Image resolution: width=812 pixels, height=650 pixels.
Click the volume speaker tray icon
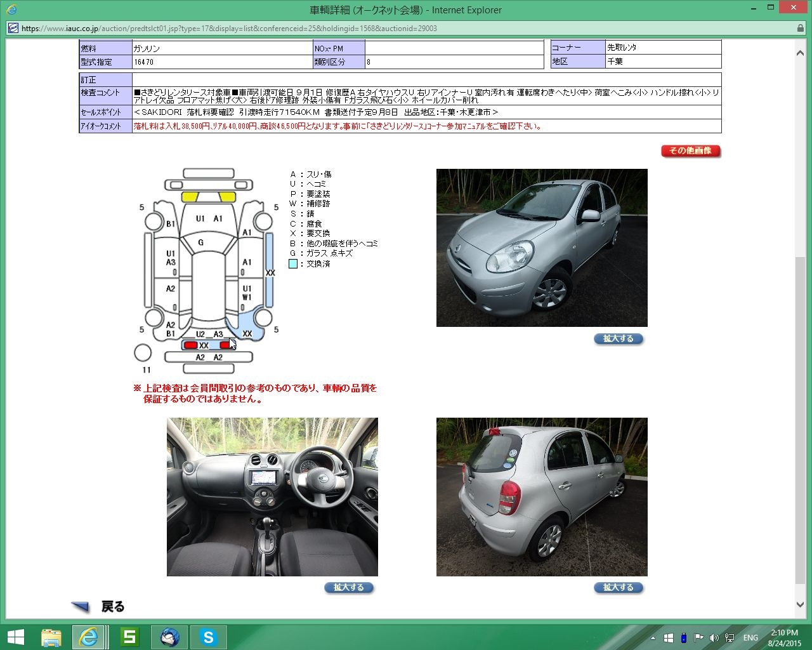click(714, 638)
